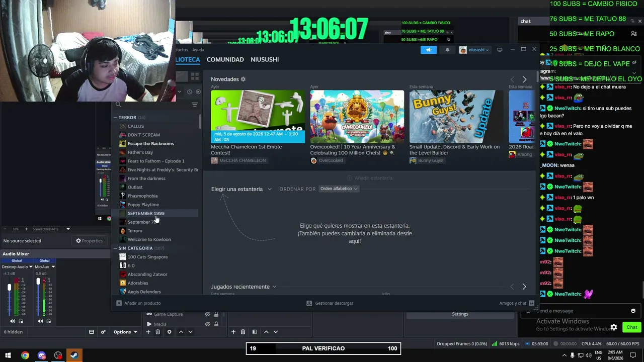Open source properties gear in OBS Sources toolbar
Image resolution: width=644 pixels, height=362 pixels.
(169, 332)
